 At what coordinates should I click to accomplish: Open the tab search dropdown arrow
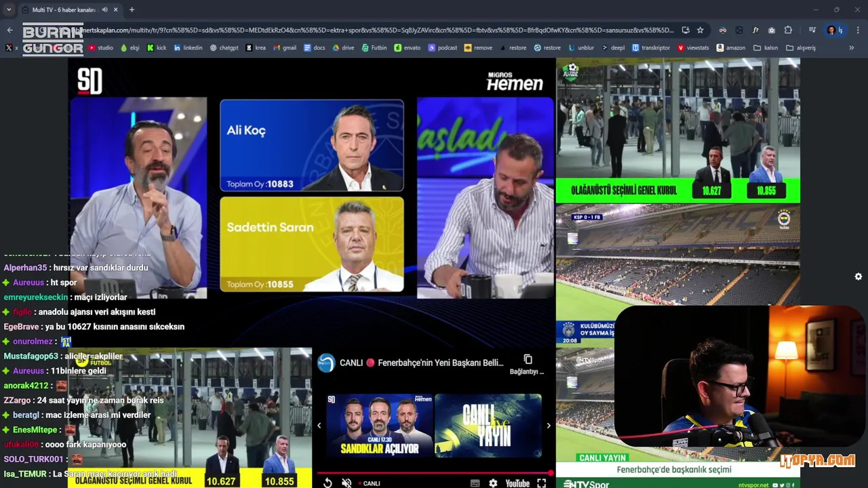9,9
